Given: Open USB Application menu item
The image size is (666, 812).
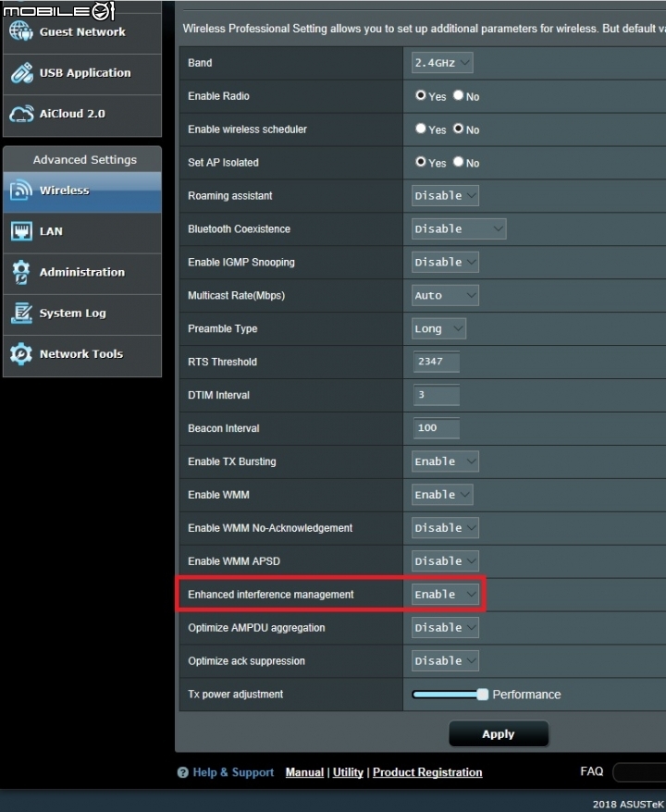Looking at the screenshot, I should pos(82,73).
